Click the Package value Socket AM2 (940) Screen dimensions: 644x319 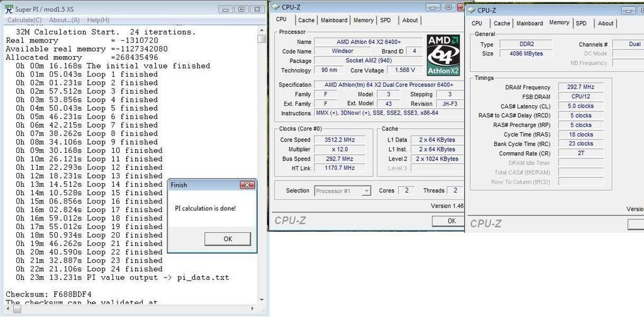tap(368, 60)
